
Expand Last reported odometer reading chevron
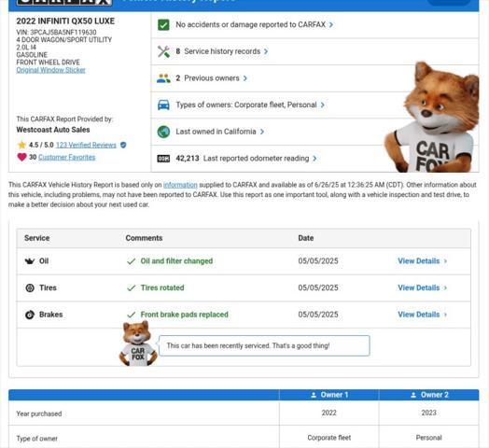click(x=314, y=159)
